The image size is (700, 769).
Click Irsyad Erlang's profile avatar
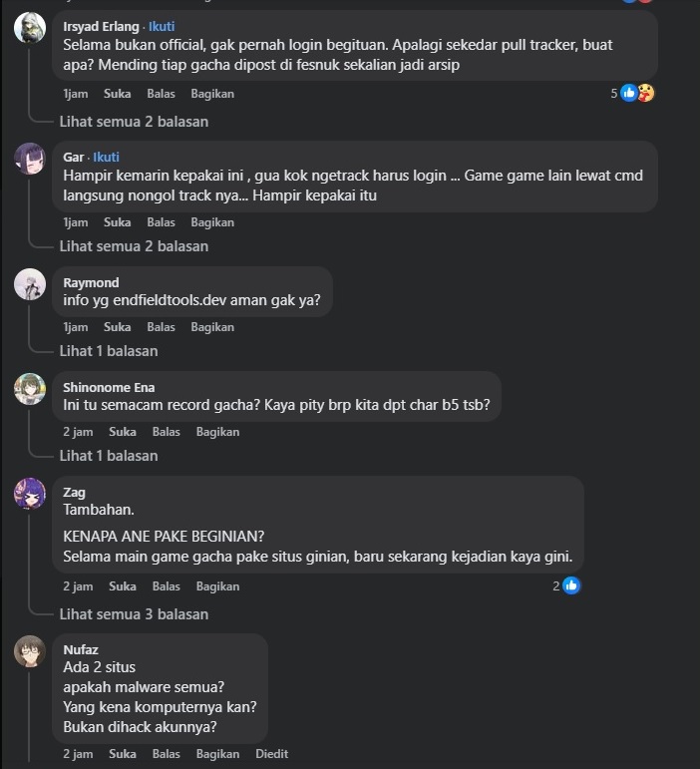(x=30, y=28)
